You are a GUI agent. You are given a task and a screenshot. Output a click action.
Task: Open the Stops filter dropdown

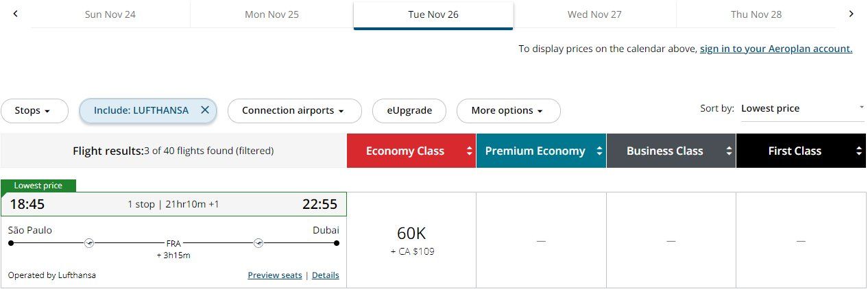pos(34,111)
